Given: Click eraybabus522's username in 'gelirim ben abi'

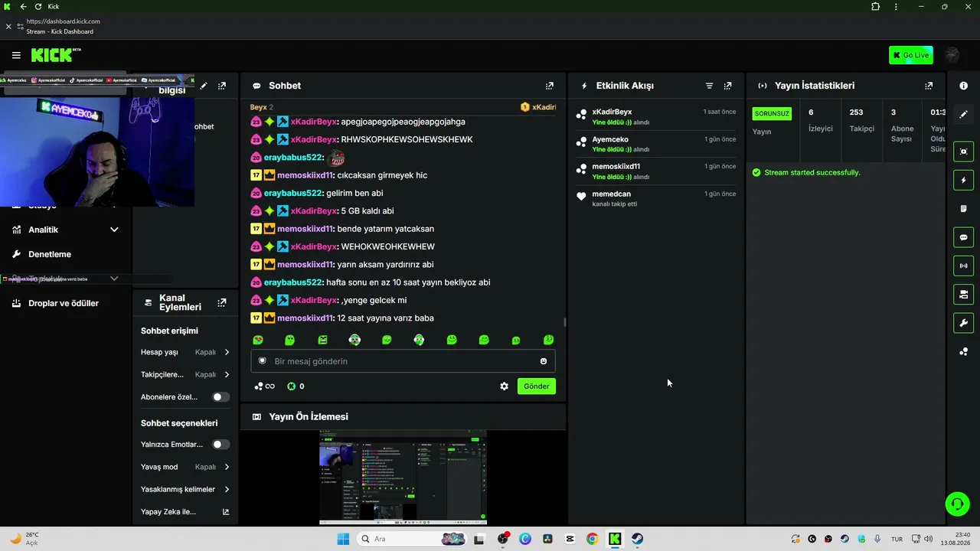Looking at the screenshot, I should pyautogui.click(x=293, y=193).
